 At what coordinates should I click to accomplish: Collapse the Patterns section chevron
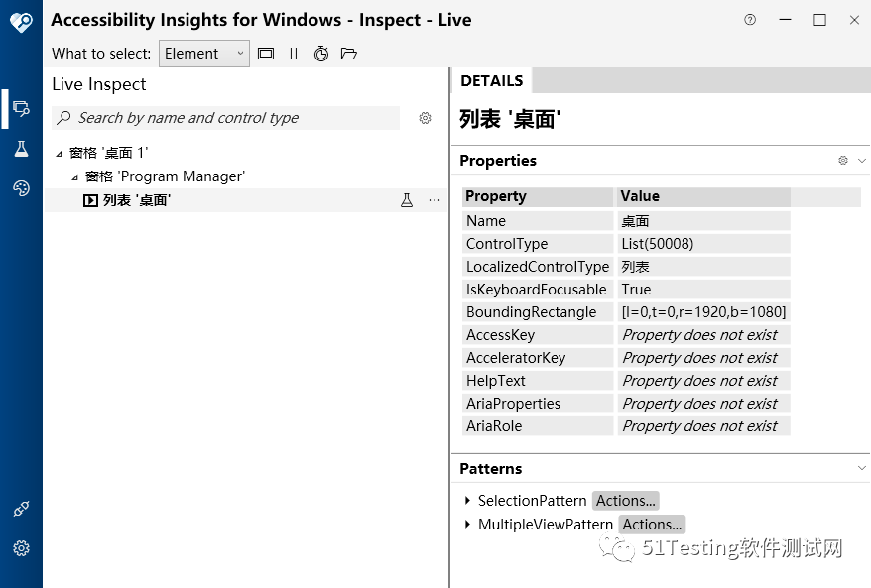(x=859, y=468)
